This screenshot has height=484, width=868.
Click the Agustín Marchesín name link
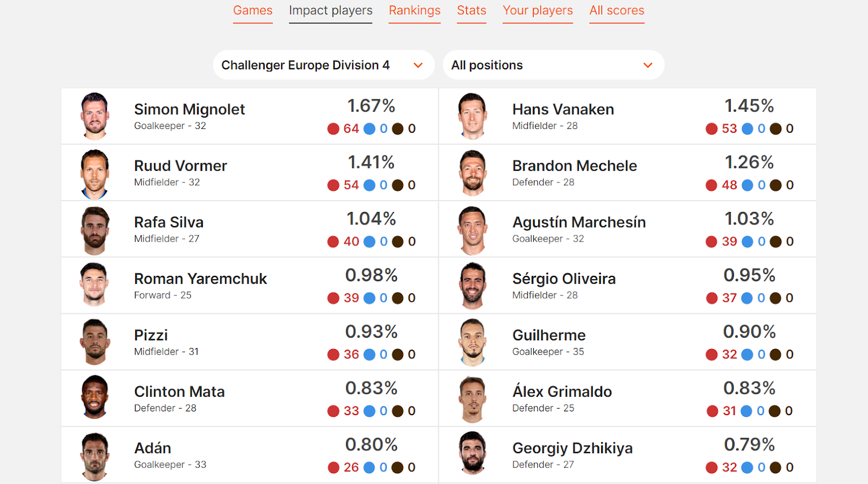click(x=579, y=222)
